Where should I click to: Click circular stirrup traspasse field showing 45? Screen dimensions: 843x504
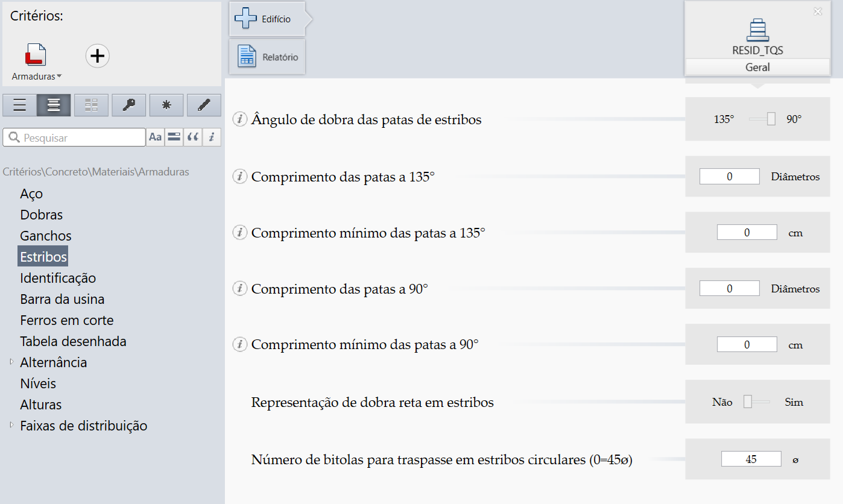pyautogui.click(x=751, y=459)
